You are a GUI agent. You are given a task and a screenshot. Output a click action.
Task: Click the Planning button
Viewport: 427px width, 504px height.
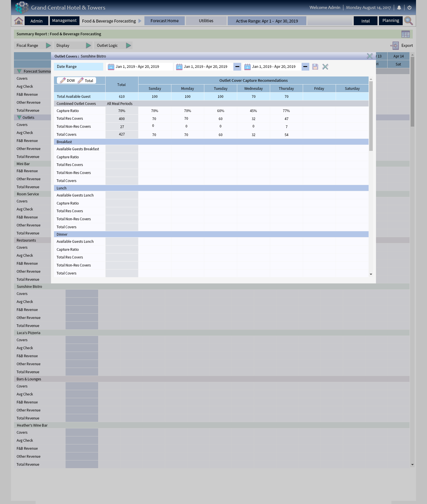[391, 21]
